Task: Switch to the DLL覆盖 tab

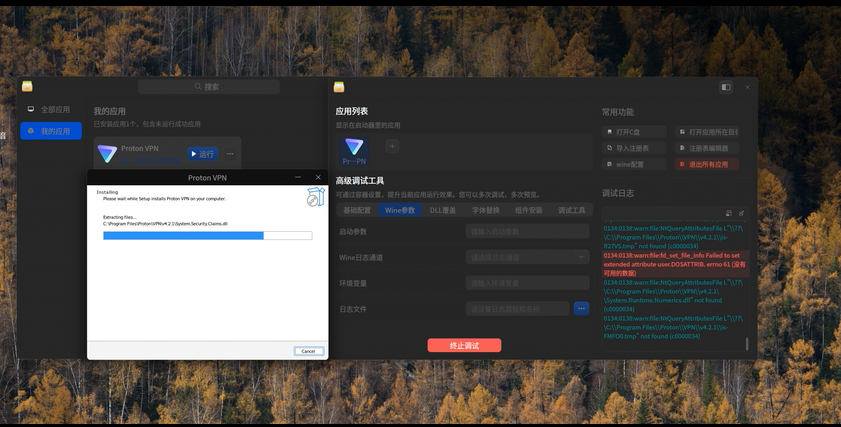Action: pos(442,210)
